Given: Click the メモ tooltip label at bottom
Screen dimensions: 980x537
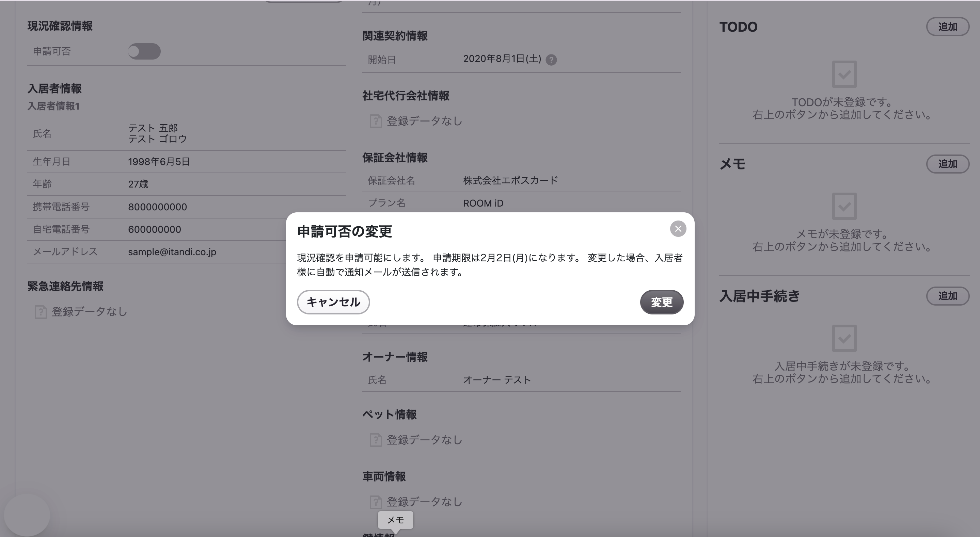Looking at the screenshot, I should [395, 520].
